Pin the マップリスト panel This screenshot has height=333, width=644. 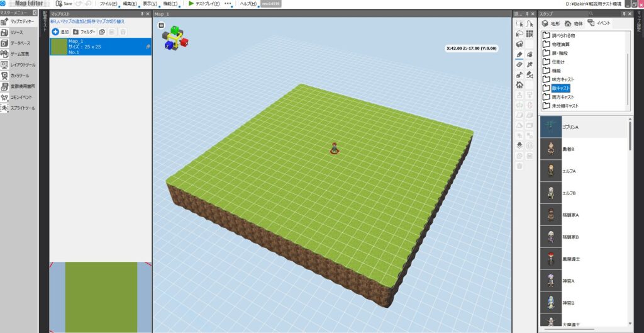pos(141,13)
